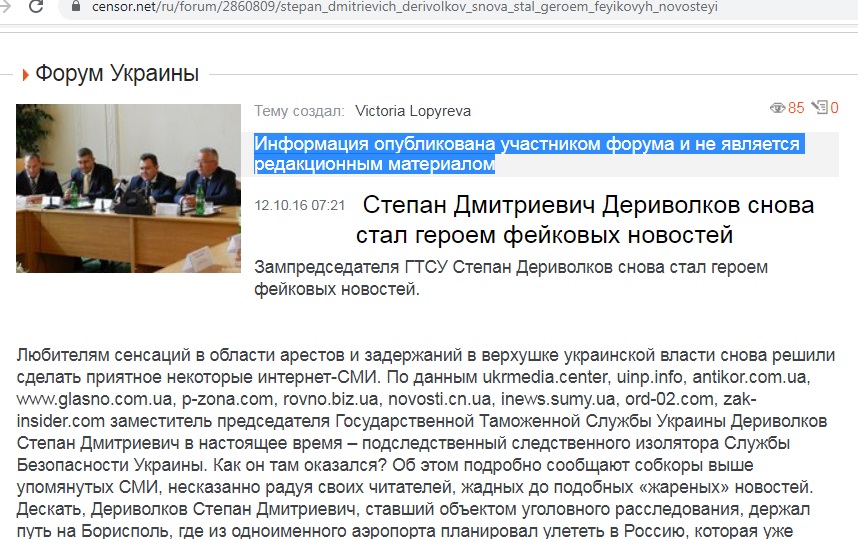Open the Форум Украины section heading
Image resolution: width=858 pixels, height=539 pixels.
(117, 73)
